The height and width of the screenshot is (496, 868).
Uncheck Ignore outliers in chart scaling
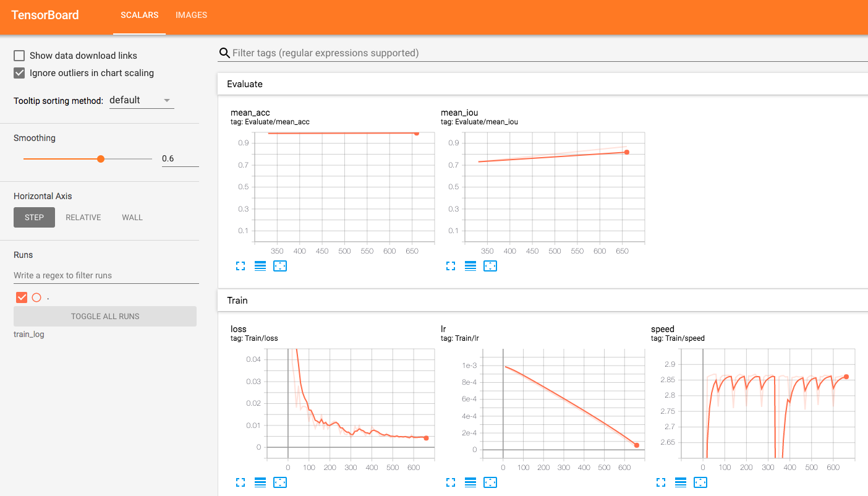pos(19,73)
